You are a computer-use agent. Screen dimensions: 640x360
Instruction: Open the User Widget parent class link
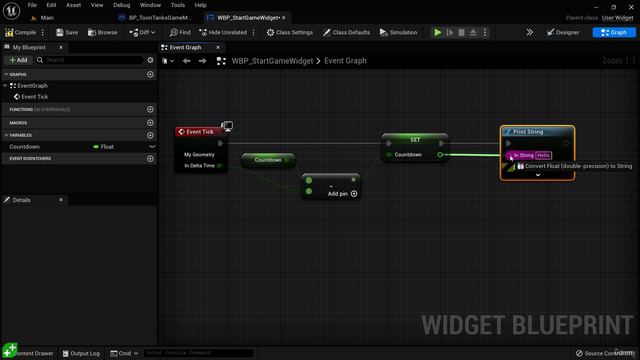(617, 18)
